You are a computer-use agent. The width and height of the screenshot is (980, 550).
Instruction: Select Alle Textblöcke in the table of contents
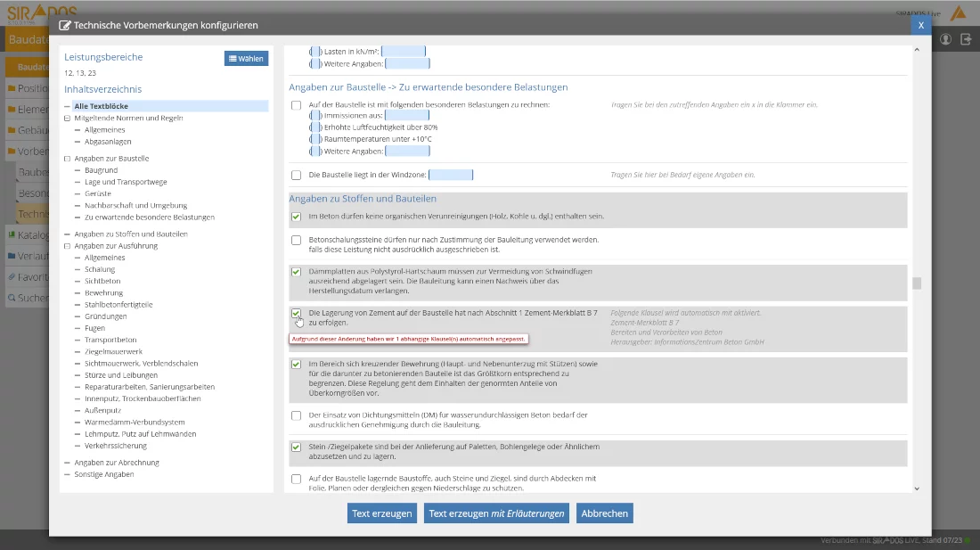click(101, 106)
